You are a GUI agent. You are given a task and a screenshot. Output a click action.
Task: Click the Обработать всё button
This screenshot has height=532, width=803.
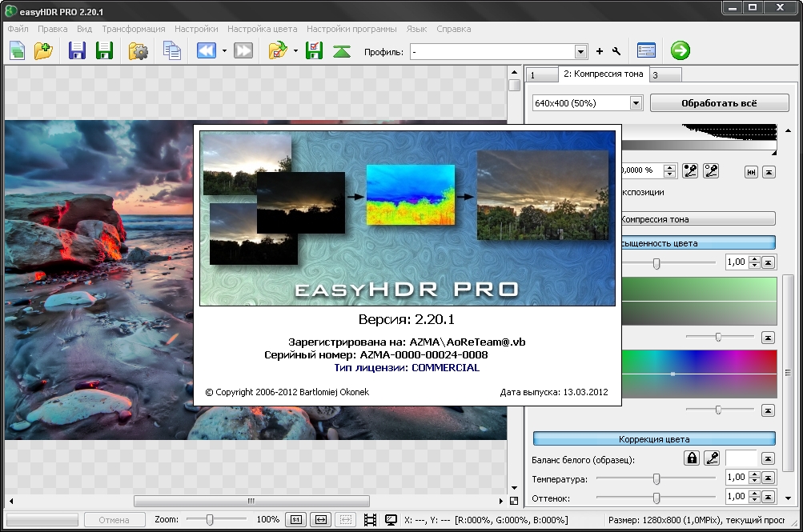713,103
